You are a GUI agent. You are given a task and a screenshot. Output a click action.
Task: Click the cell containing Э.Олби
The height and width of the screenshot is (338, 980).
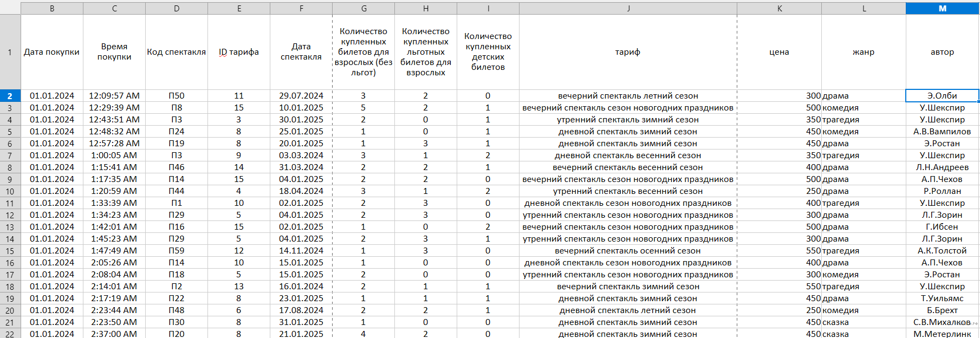click(942, 96)
